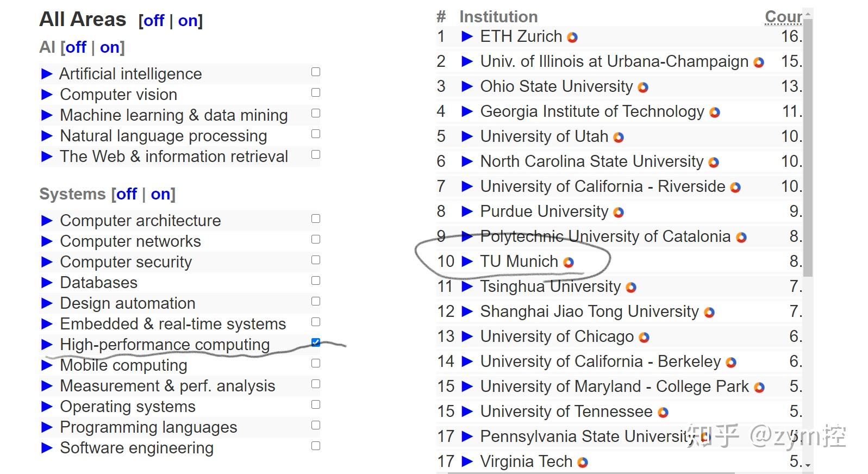Click the chart icon next to University of Utah
This screenshot has height=474, width=868.
pyautogui.click(x=619, y=138)
